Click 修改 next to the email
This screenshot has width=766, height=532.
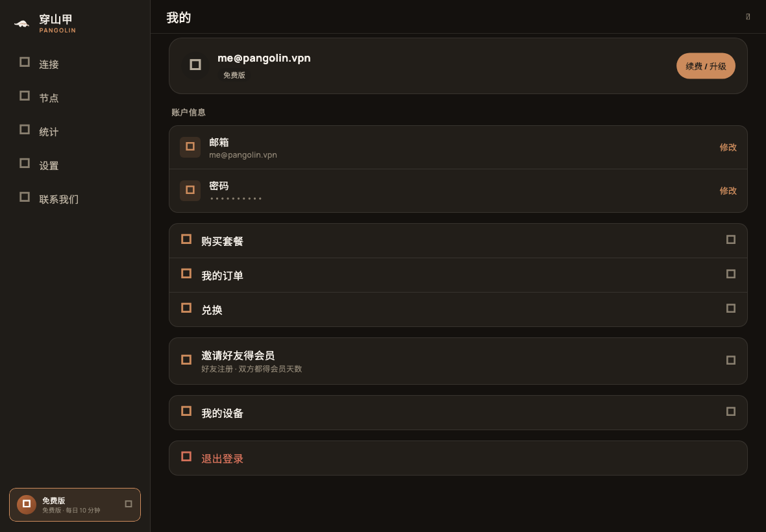pyautogui.click(x=728, y=147)
